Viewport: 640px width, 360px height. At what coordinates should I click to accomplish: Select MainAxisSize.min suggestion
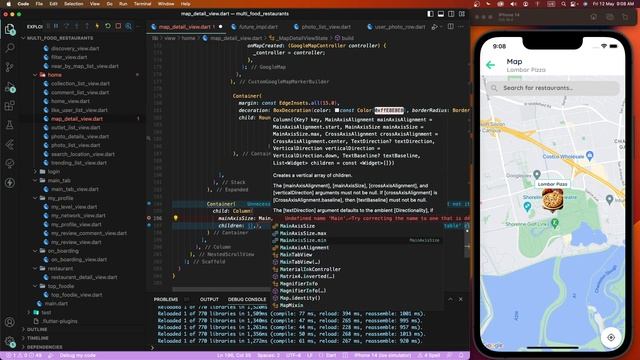[357, 240]
